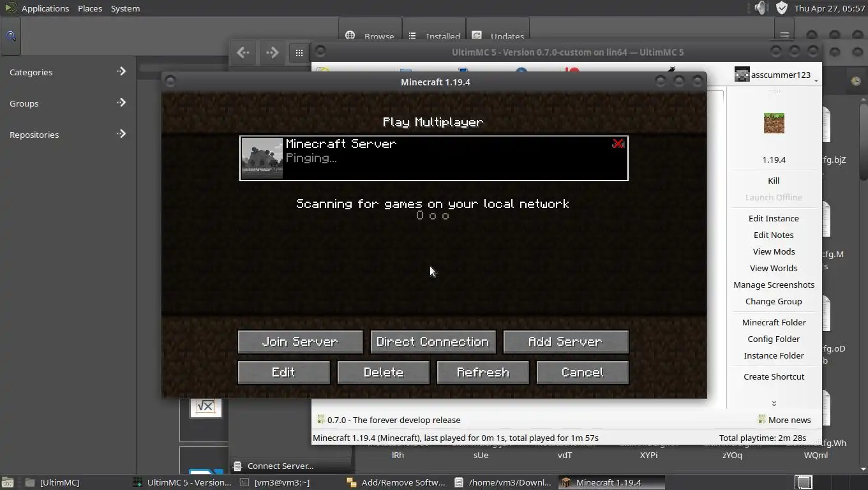Click the account skin head icon
Viewport: 868px width, 490px height.
click(x=742, y=75)
